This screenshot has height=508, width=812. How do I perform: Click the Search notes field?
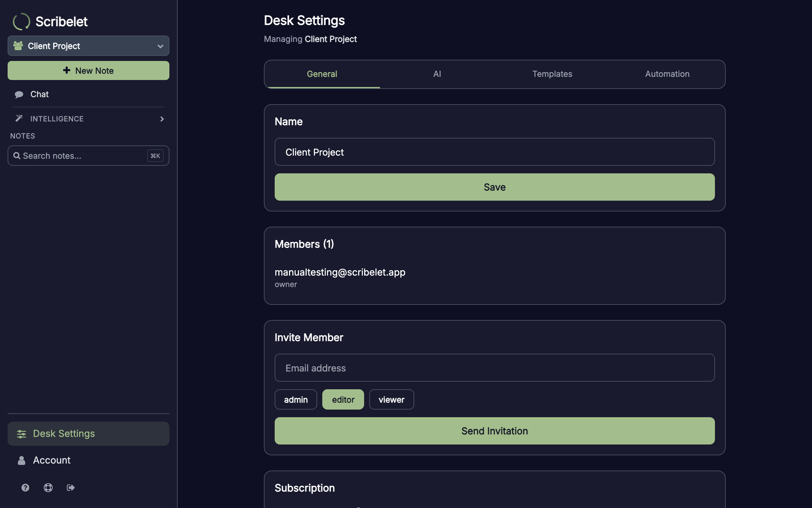(88, 156)
